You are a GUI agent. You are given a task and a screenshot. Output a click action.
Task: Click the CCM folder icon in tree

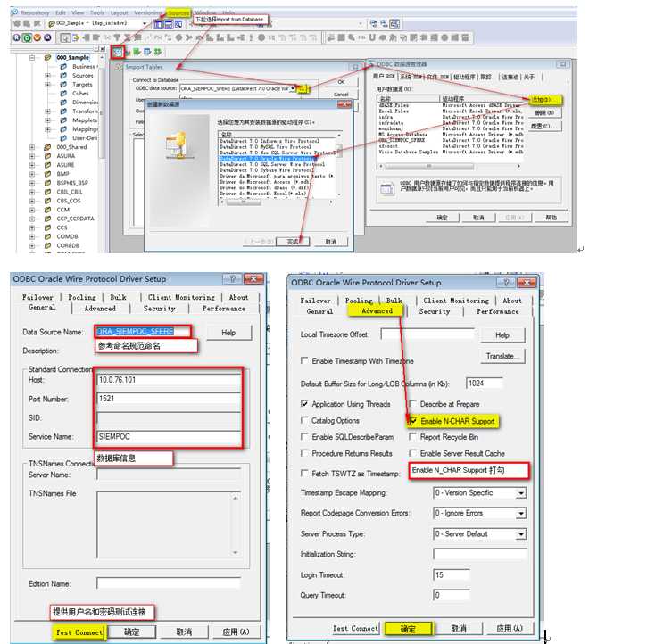tap(47, 210)
